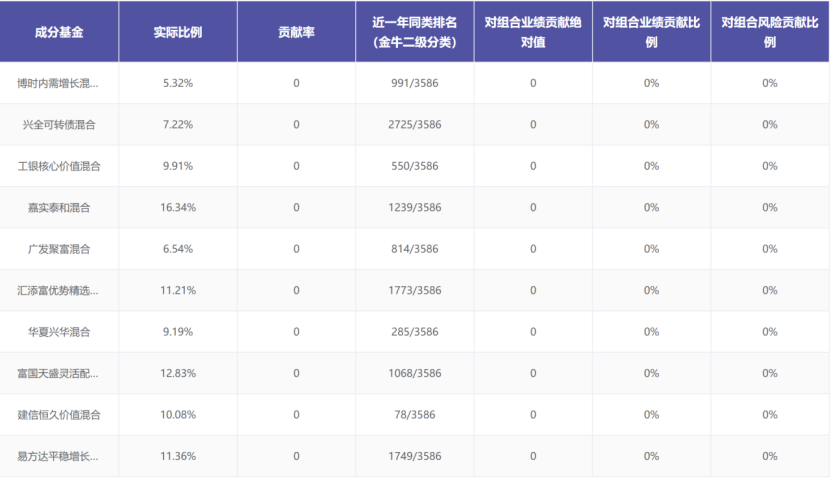Click the 6.54% ratio cell
Screen dimensions: 831x479
[x=178, y=249]
